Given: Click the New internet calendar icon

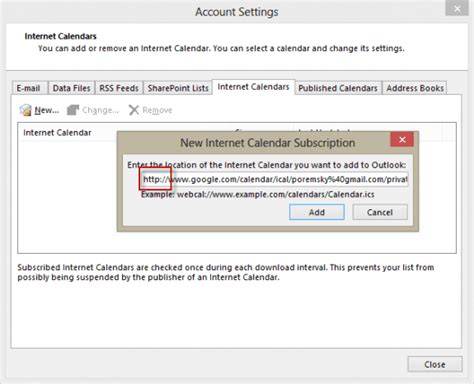Looking at the screenshot, I should click(x=26, y=110).
